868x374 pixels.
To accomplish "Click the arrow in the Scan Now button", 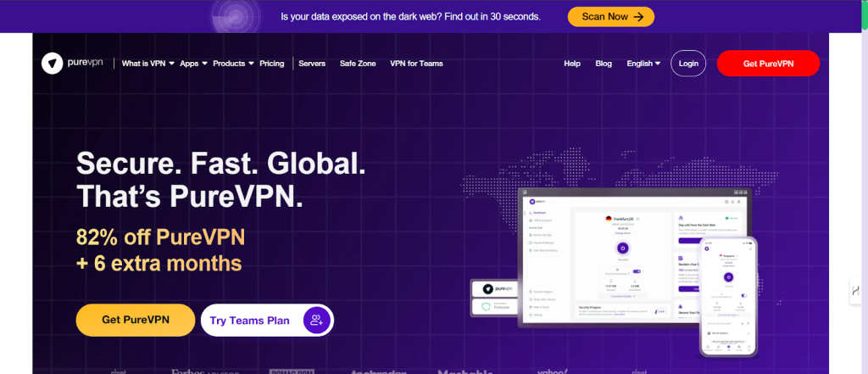I will pyautogui.click(x=637, y=16).
